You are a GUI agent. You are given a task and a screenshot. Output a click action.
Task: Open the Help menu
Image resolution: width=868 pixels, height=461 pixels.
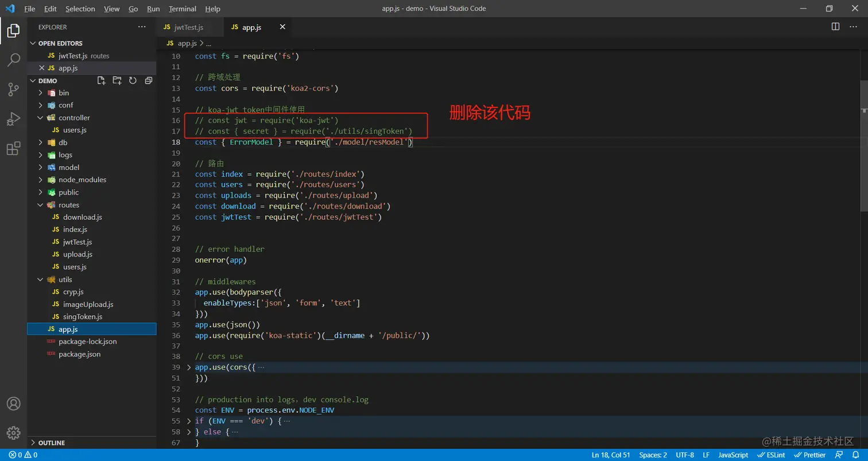(212, 9)
